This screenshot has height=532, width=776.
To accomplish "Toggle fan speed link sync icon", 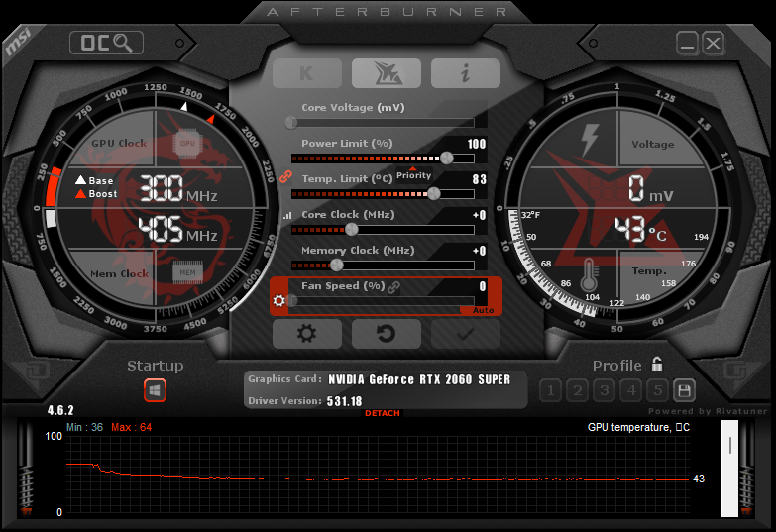I will pyautogui.click(x=393, y=287).
